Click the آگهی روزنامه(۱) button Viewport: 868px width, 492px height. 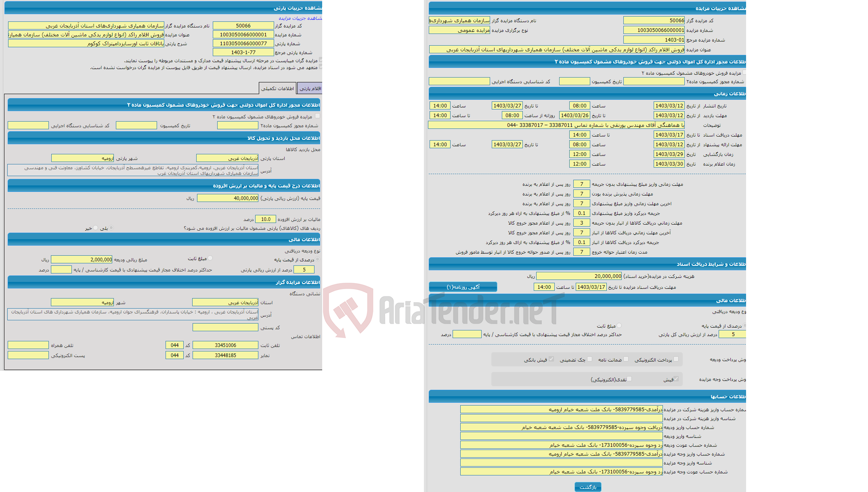[x=464, y=289]
